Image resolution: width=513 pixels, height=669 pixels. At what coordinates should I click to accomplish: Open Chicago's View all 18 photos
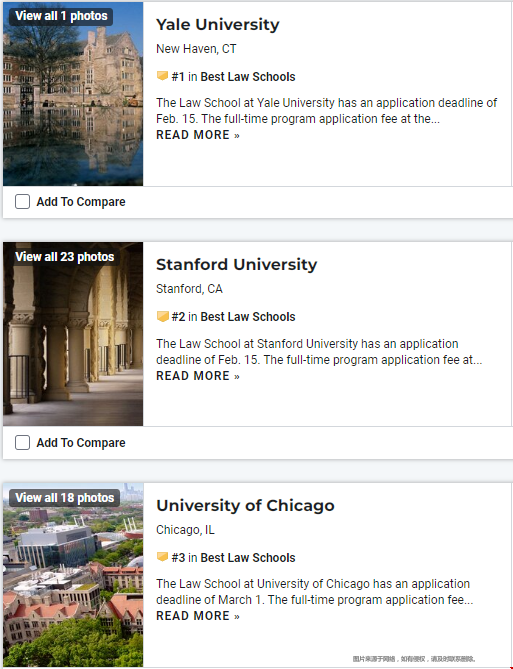pos(64,498)
